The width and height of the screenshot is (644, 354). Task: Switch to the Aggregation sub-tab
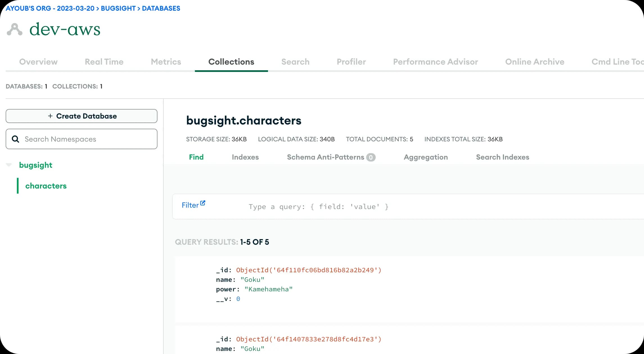coord(426,157)
